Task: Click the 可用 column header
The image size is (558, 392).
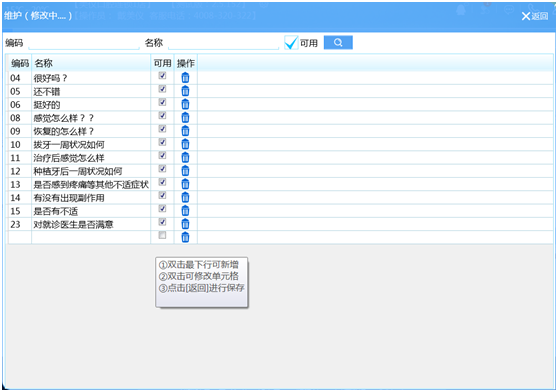Action: pyautogui.click(x=162, y=63)
